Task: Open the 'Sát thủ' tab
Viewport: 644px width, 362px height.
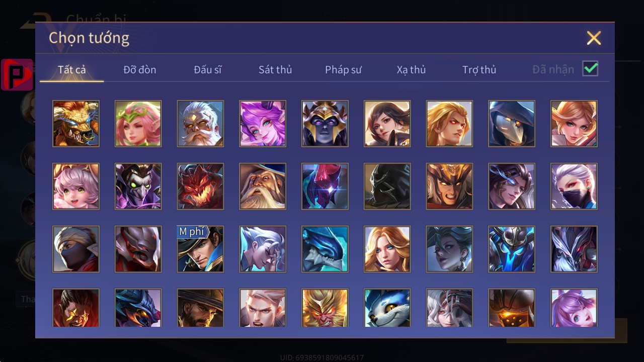Action: (275, 69)
